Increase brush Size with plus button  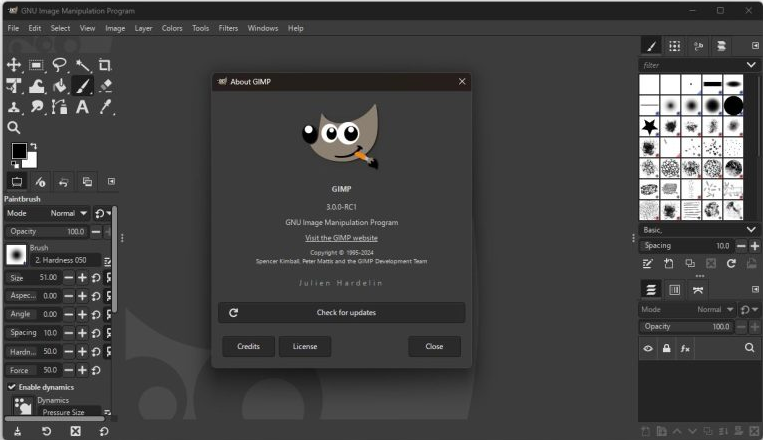coord(82,278)
